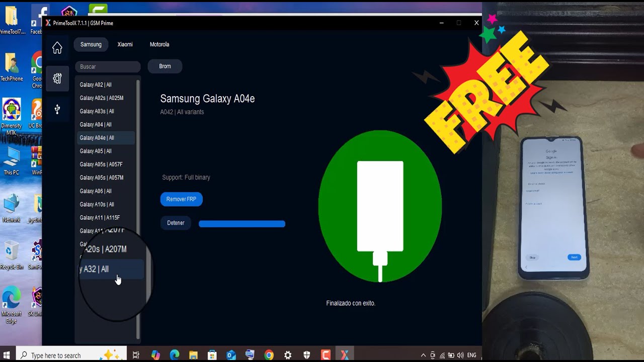Select the phone repair tool sidebar icon

click(57, 78)
